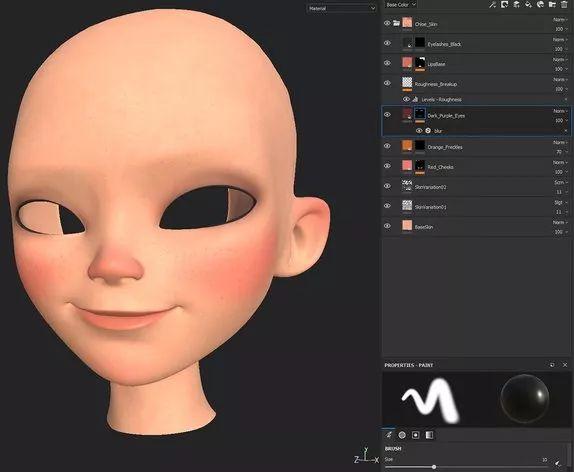Toggle visibility of SkinVariation01 layer
Screen dimensions: 574x472
click(x=387, y=206)
